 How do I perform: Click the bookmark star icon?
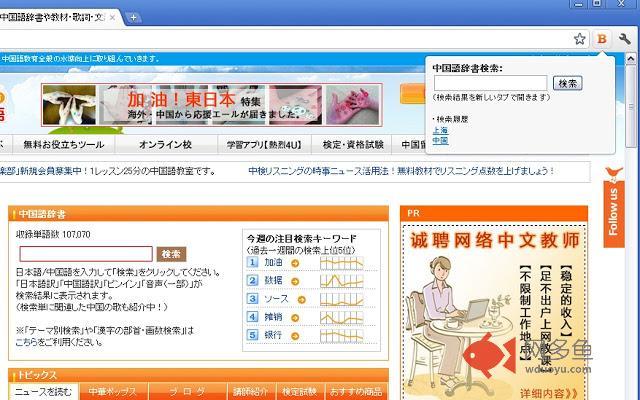(580, 39)
